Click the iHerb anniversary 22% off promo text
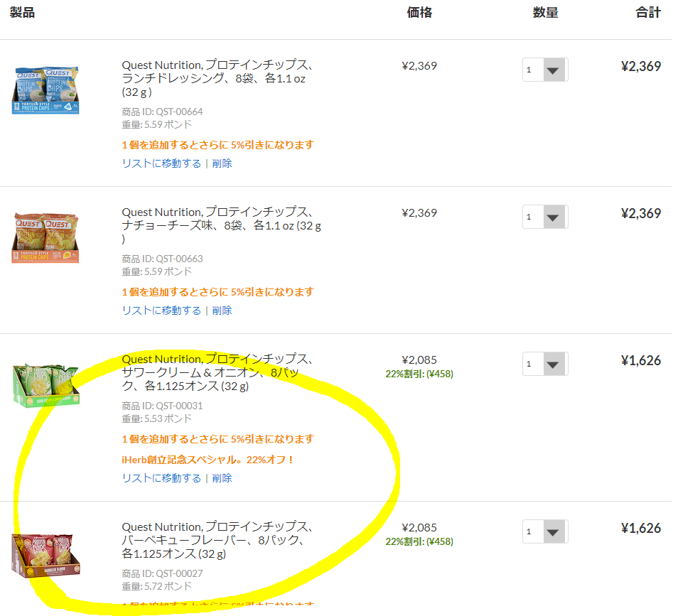Screen dimensions: 678x616 pyautogui.click(x=208, y=460)
